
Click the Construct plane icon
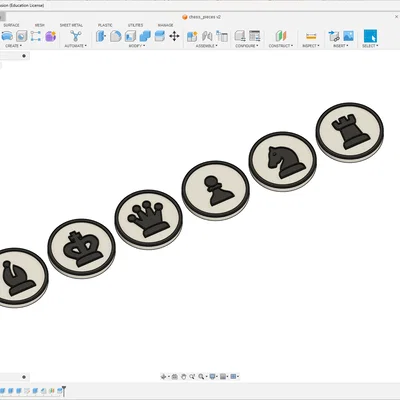pyautogui.click(x=281, y=36)
